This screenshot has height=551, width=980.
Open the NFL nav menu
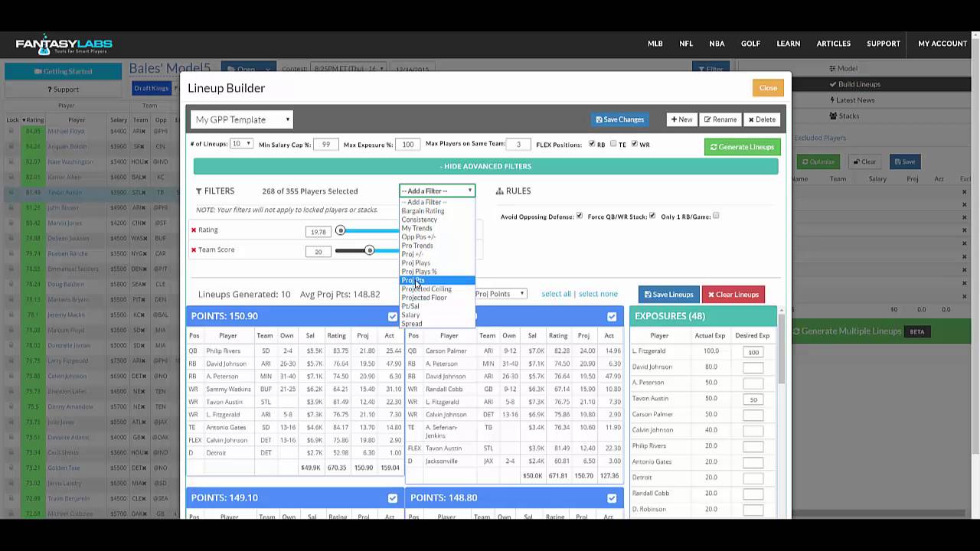click(x=686, y=44)
